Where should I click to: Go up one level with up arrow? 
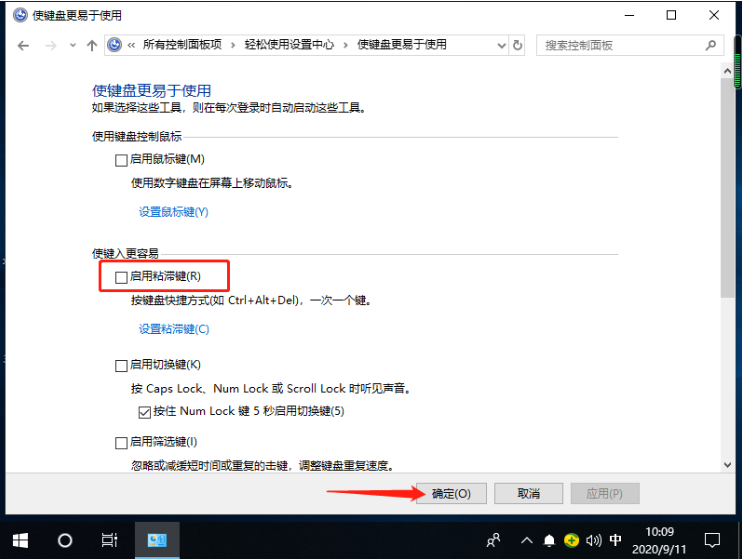pyautogui.click(x=92, y=45)
